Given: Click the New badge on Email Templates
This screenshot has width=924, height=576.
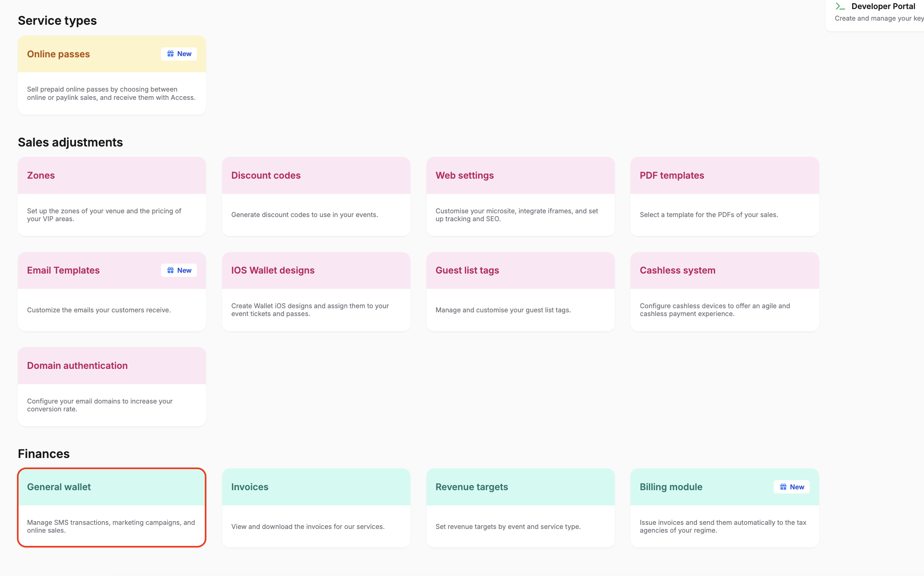Looking at the screenshot, I should (179, 270).
